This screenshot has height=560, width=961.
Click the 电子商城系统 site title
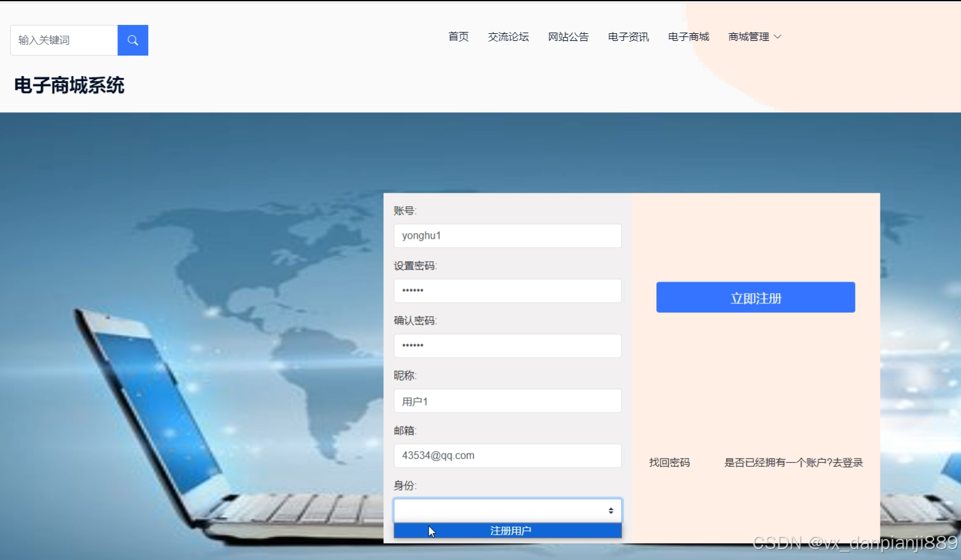pyautogui.click(x=69, y=86)
